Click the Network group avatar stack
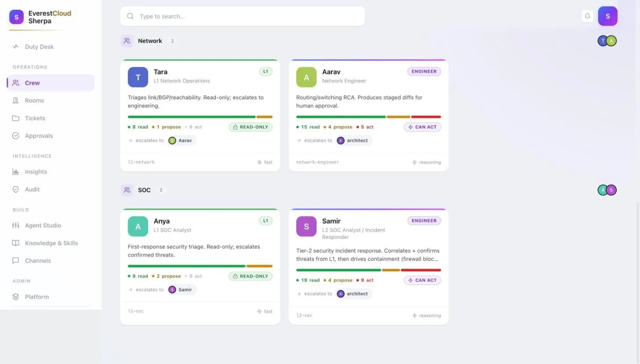Screen dimensions: 640x364 pyautogui.click(x=607, y=41)
